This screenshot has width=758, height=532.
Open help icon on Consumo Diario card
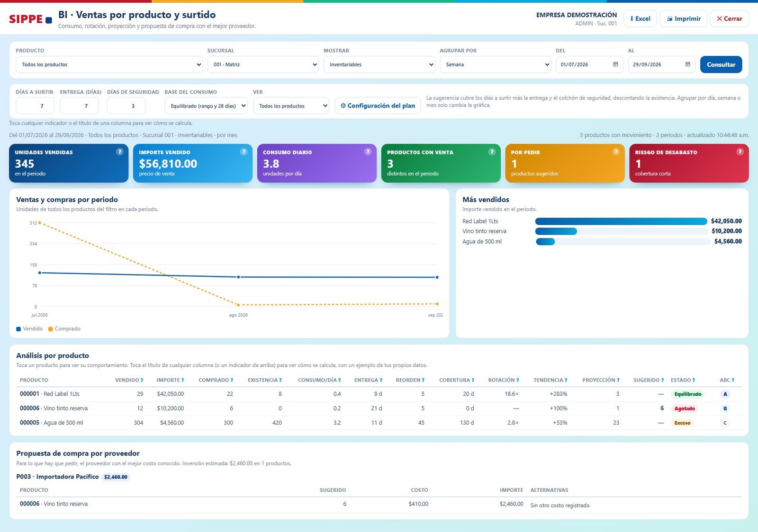coord(368,152)
